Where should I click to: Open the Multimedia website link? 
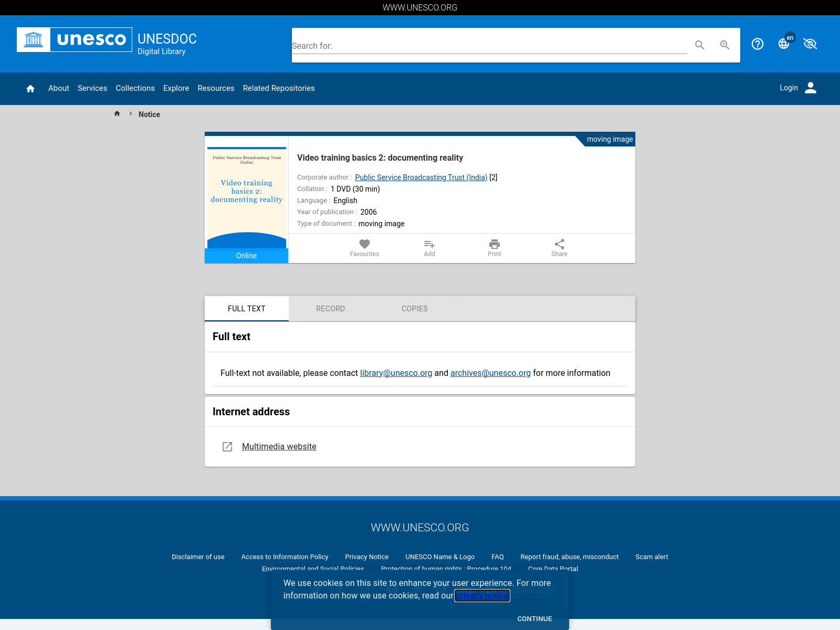(279, 446)
